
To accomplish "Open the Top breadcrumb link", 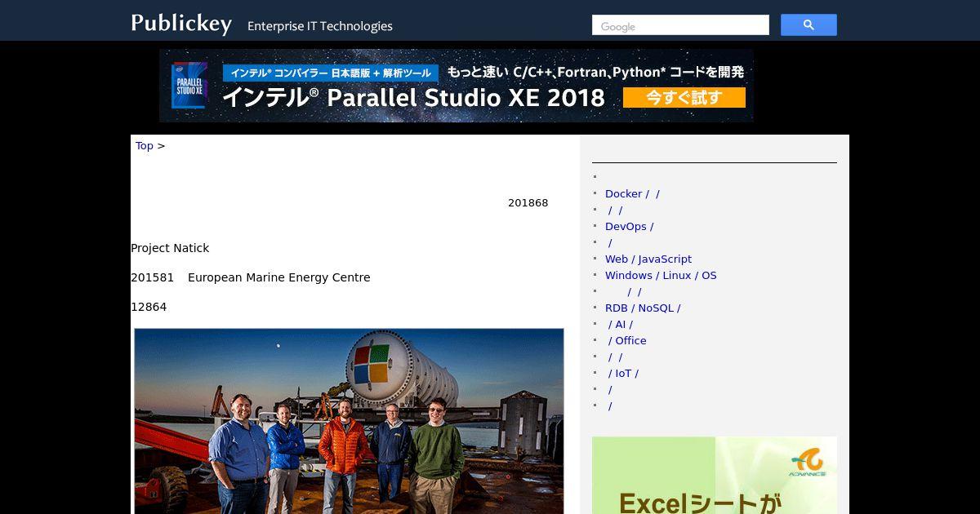I will 145,146.
